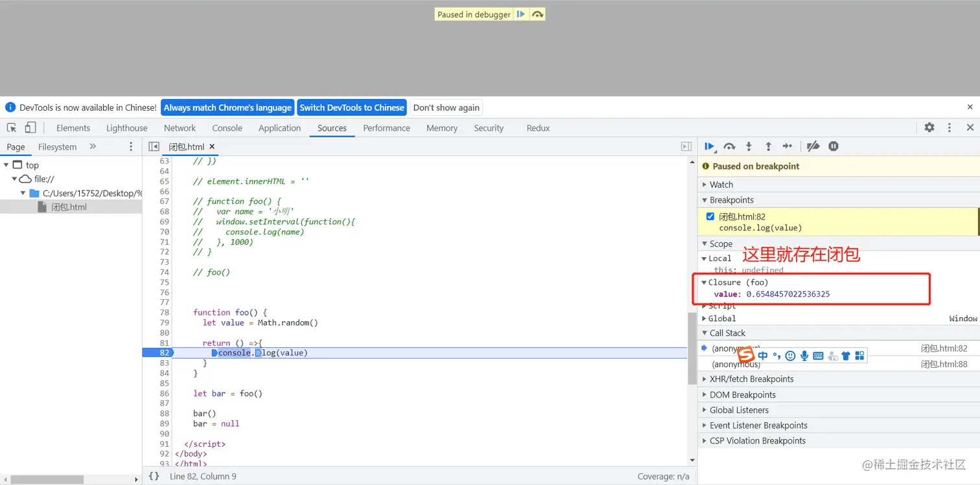Show more navigator tabs
Image resolution: width=980 pixels, height=485 pixels.
(x=93, y=147)
